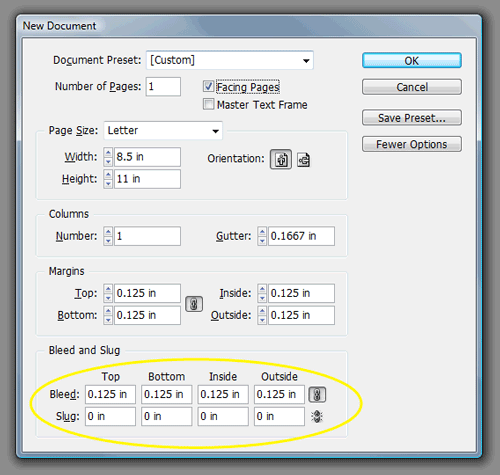
Task: Click the Outside margin stepper arrows
Action: click(x=262, y=315)
